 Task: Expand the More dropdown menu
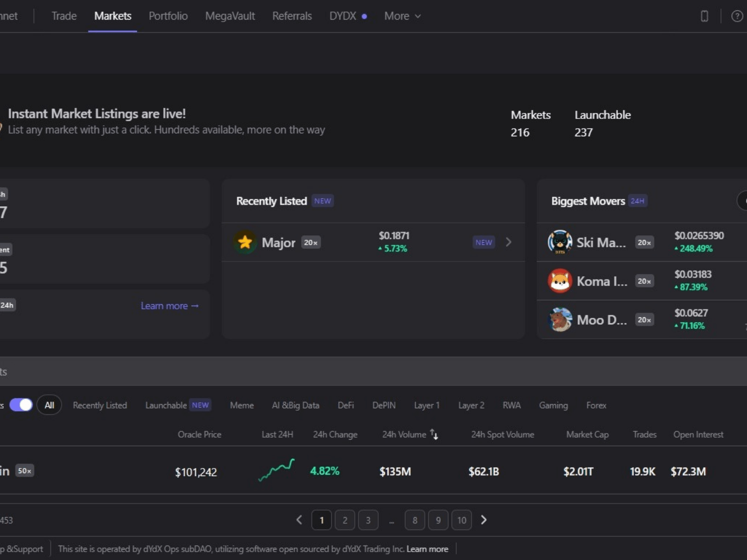[402, 16]
